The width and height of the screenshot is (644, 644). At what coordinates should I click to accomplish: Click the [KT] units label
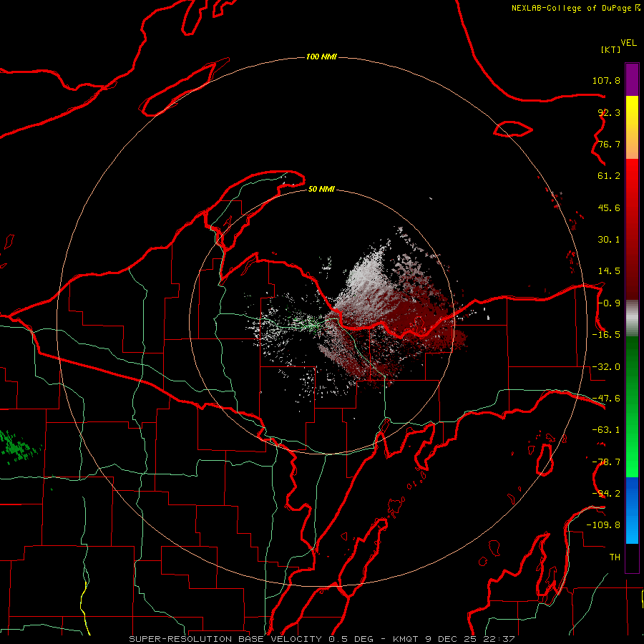(611, 49)
